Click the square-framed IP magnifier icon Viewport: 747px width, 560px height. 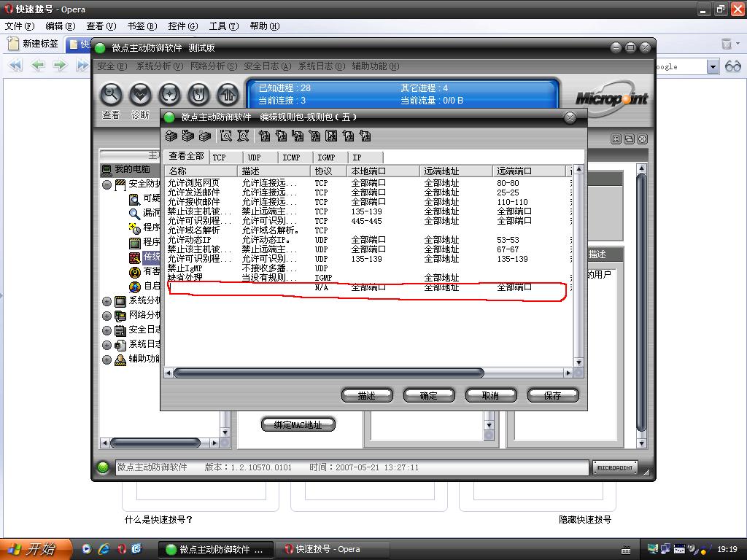coord(226,136)
